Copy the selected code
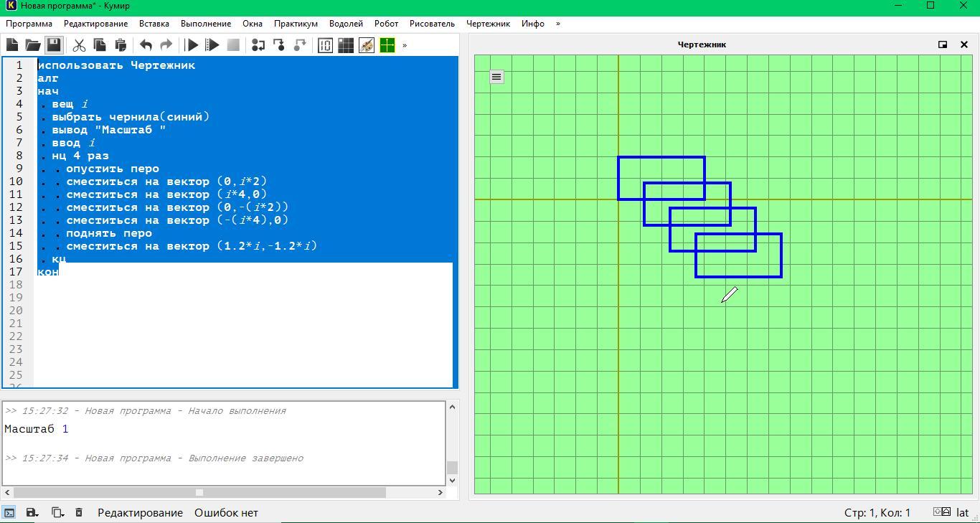Screen dimensions: 980x523 point(100,45)
